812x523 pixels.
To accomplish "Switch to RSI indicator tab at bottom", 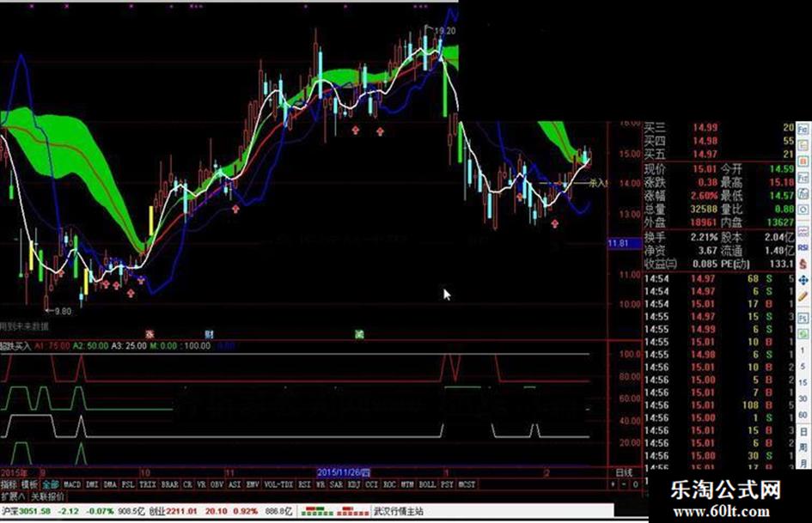I will click(304, 484).
